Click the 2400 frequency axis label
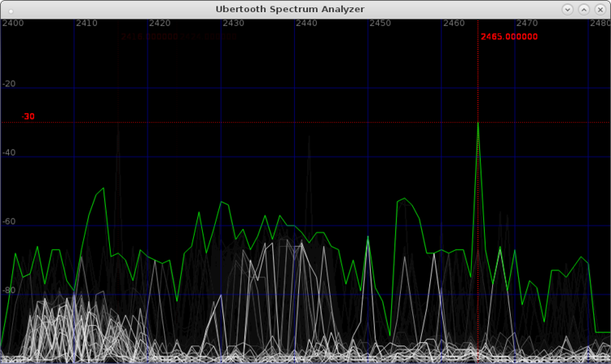The width and height of the screenshot is (611, 364). tap(12, 24)
